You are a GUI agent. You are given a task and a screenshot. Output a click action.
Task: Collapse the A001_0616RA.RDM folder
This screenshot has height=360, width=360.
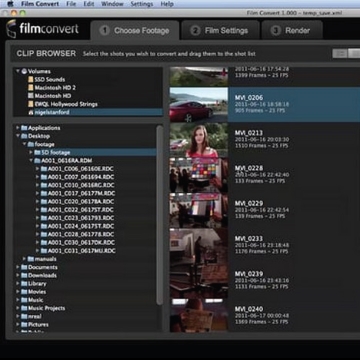31,161
